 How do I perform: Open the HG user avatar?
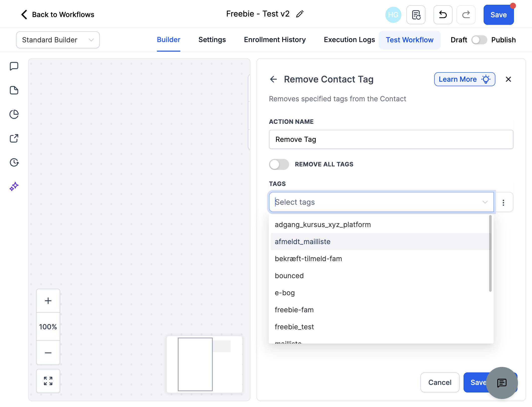click(393, 15)
